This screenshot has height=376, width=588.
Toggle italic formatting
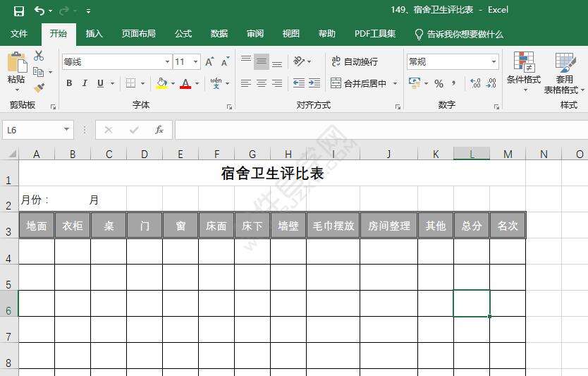point(85,83)
